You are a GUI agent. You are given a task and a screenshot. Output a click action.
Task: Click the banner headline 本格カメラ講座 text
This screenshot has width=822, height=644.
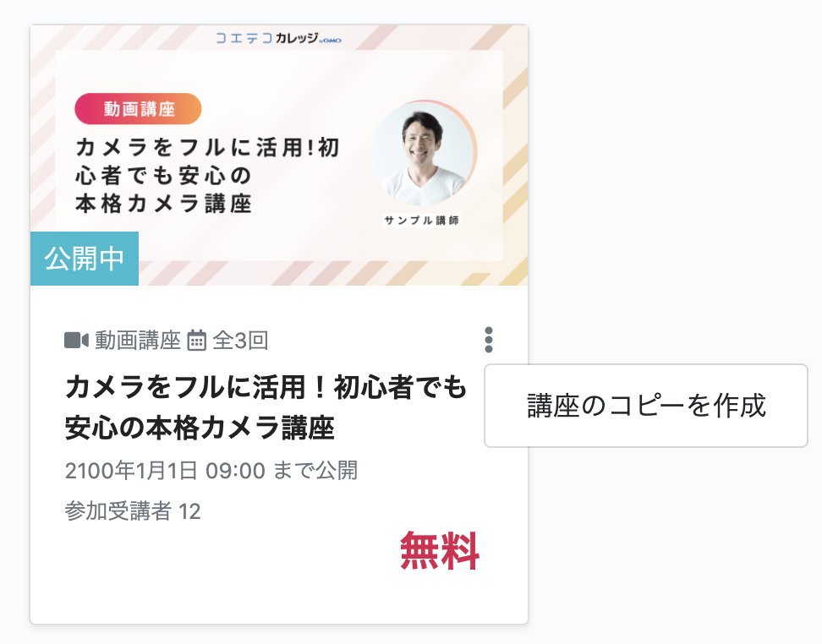(163, 204)
